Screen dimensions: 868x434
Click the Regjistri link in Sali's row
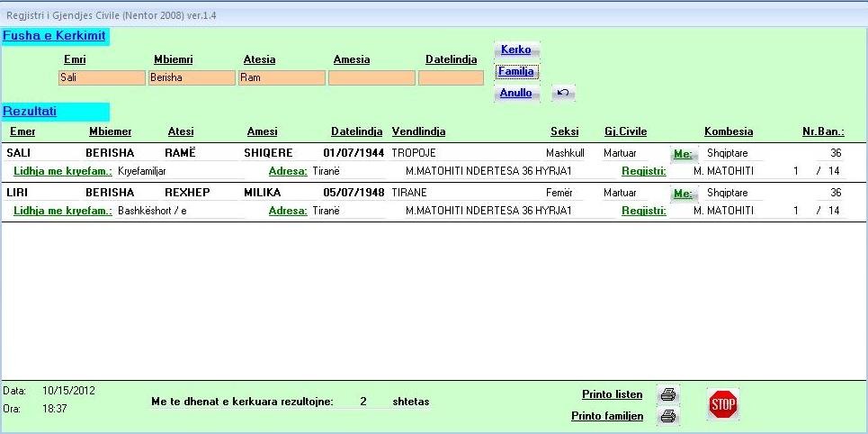point(643,171)
